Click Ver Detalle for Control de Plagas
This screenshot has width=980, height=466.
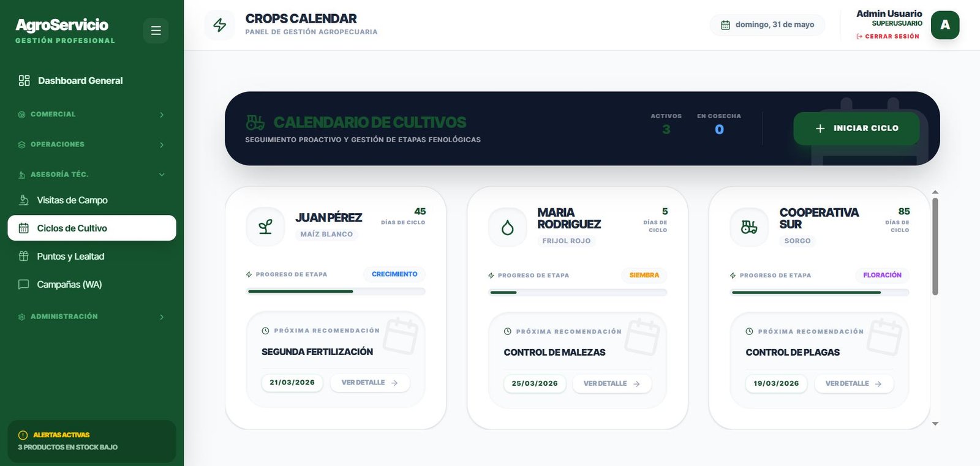(x=854, y=384)
